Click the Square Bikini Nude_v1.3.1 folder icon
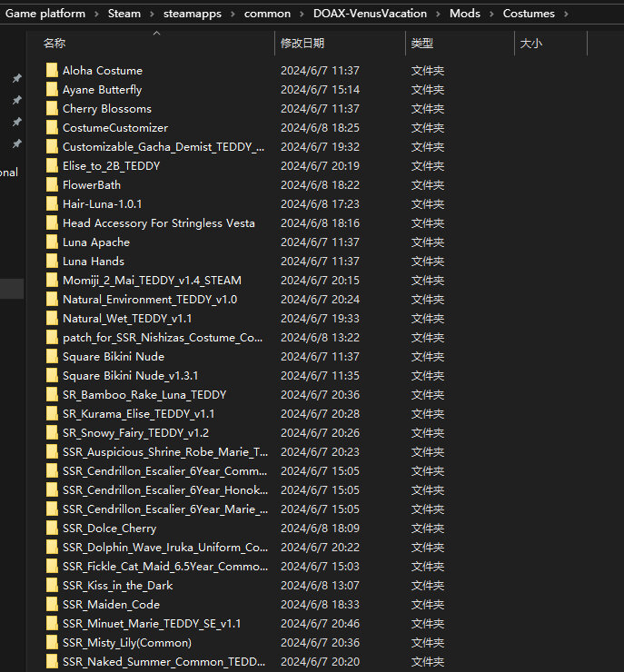624x672 pixels. click(52, 375)
